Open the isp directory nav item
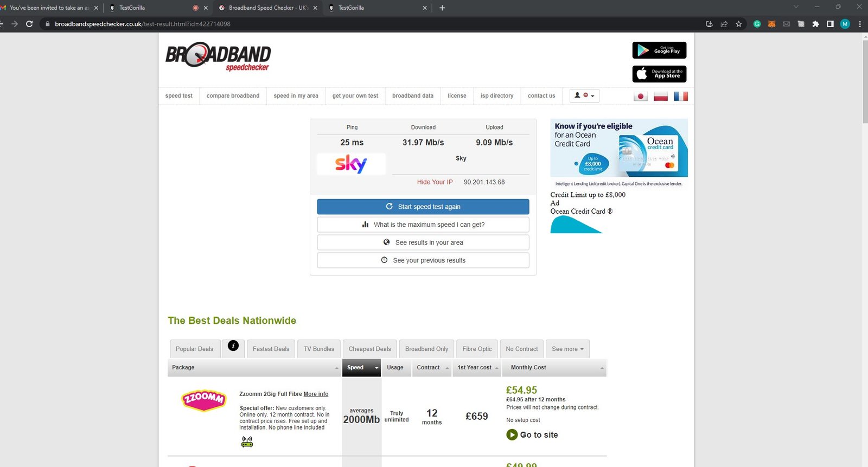Image resolution: width=868 pixels, height=467 pixels. [497, 96]
